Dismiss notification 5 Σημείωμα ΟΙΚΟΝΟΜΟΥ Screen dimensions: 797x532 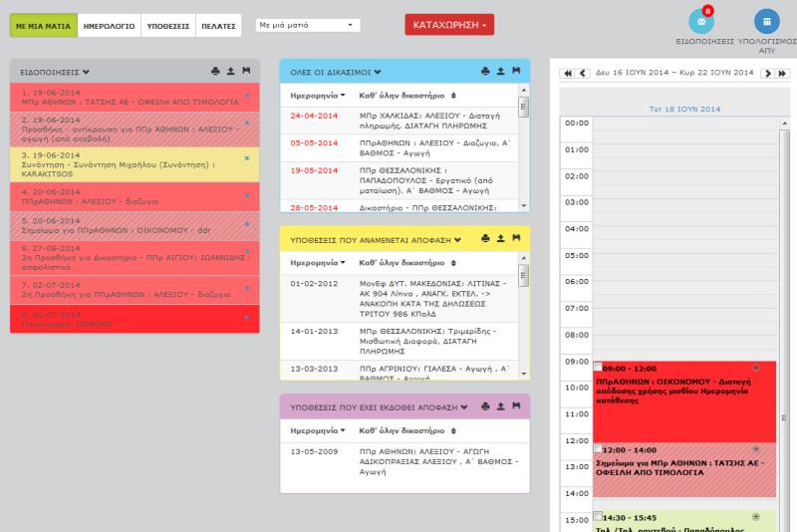click(x=247, y=223)
